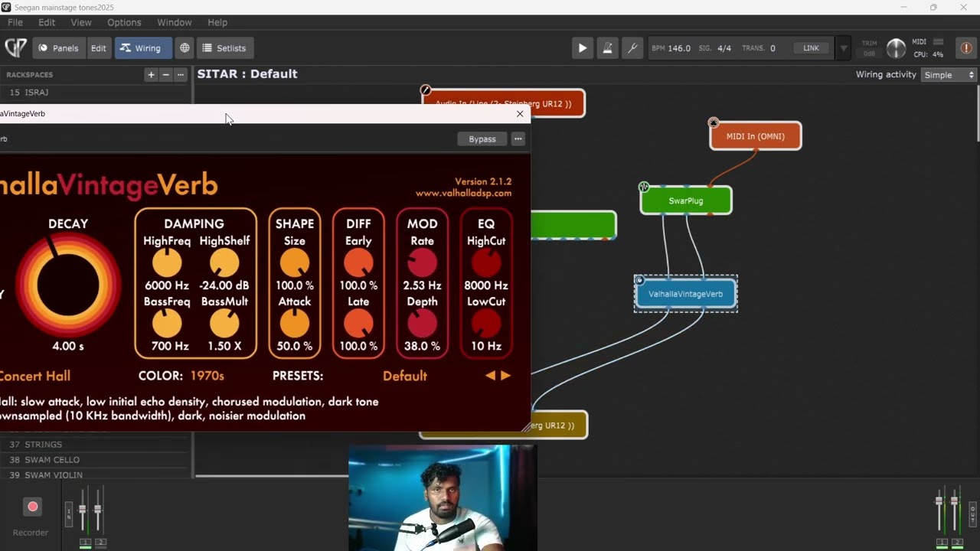Click the SwarPlug block bypass icon
Screen dimensions: 980x551
[x=644, y=187]
